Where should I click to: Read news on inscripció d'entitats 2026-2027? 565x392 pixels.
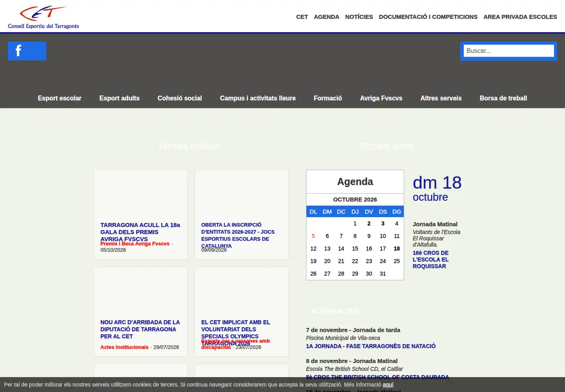click(x=238, y=235)
